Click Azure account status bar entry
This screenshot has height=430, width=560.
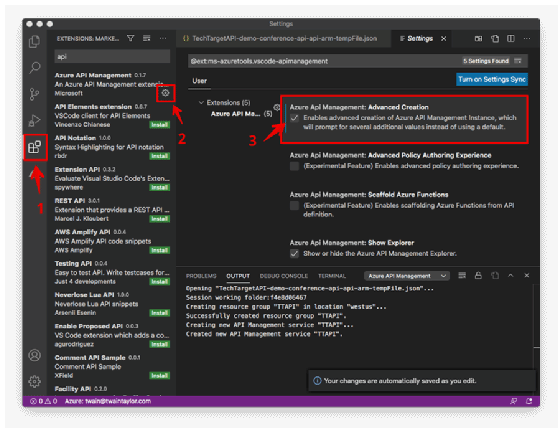108,401
